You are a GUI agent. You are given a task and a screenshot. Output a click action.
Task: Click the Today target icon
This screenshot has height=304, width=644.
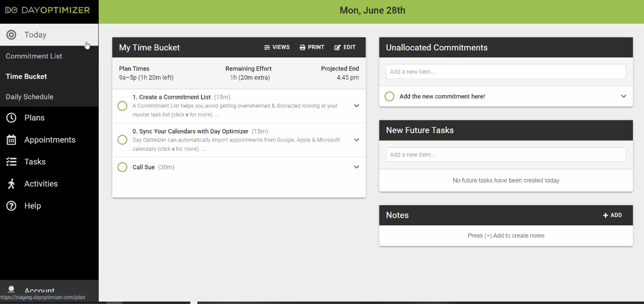pos(11,35)
